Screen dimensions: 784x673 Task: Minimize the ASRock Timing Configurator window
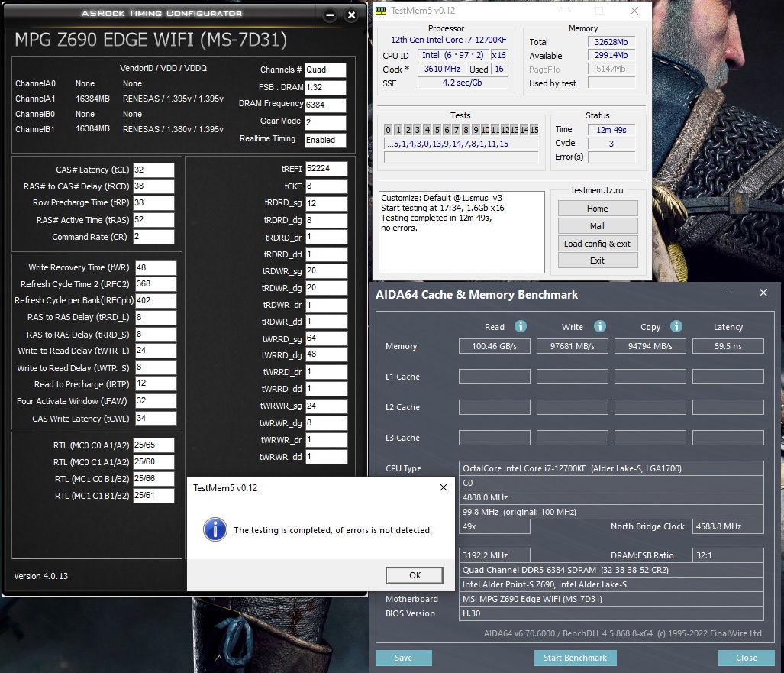pos(330,15)
